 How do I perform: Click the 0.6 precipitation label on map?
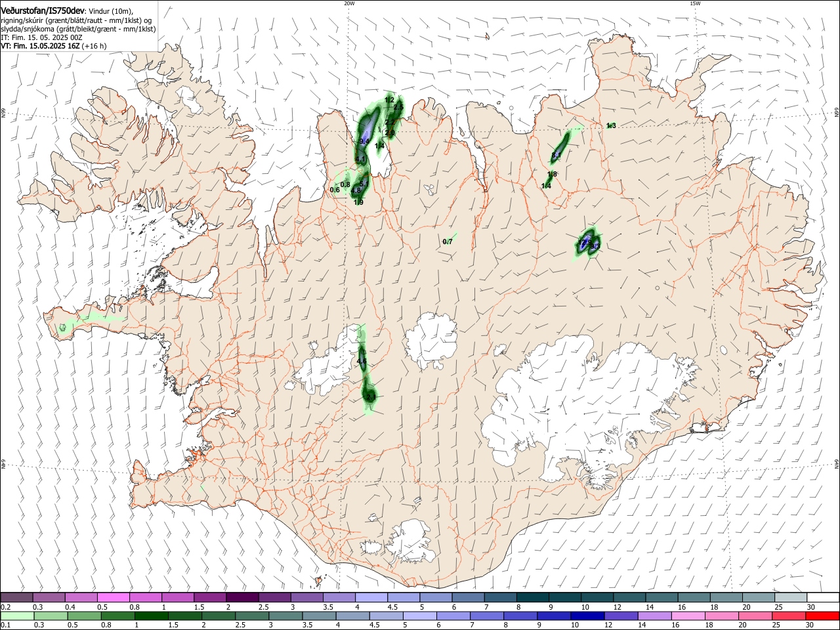pyautogui.click(x=335, y=190)
